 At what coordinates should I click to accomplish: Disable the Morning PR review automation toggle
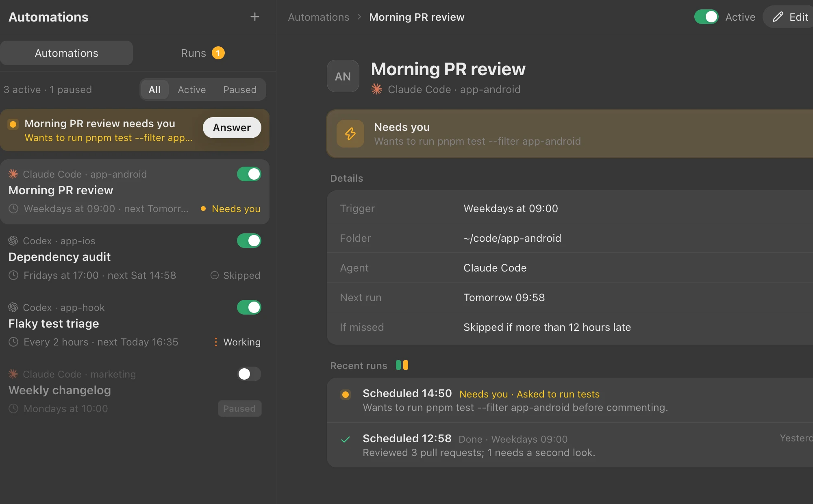coord(249,174)
